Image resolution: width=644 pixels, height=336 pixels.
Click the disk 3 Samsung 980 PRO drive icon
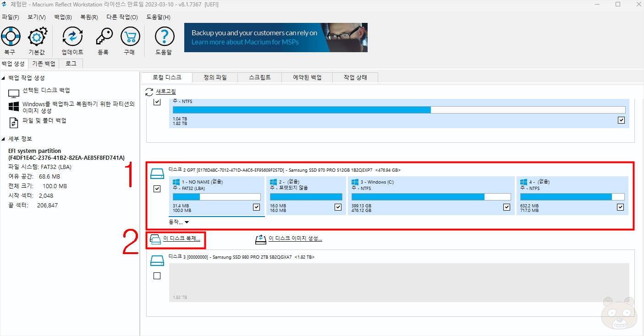(157, 261)
